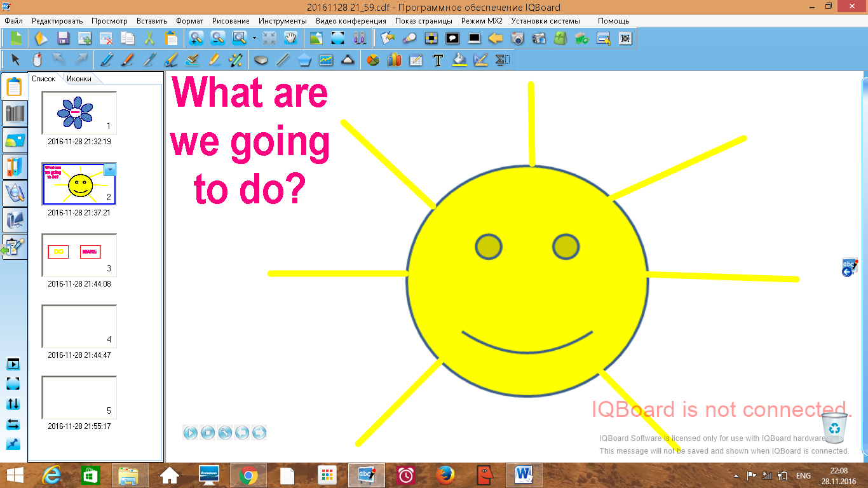Viewport: 868px width, 488px height.
Task: Click the up-down arrows sidebar icon
Action: (x=13, y=404)
